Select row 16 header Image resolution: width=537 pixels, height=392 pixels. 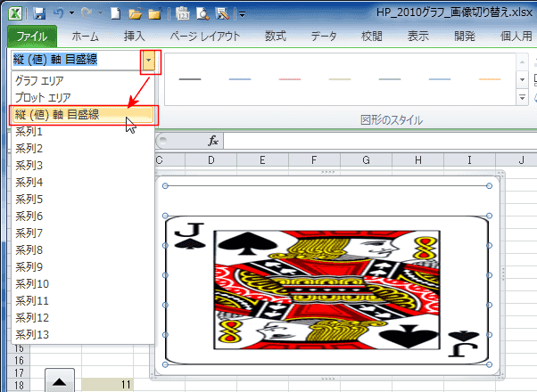tap(20, 361)
